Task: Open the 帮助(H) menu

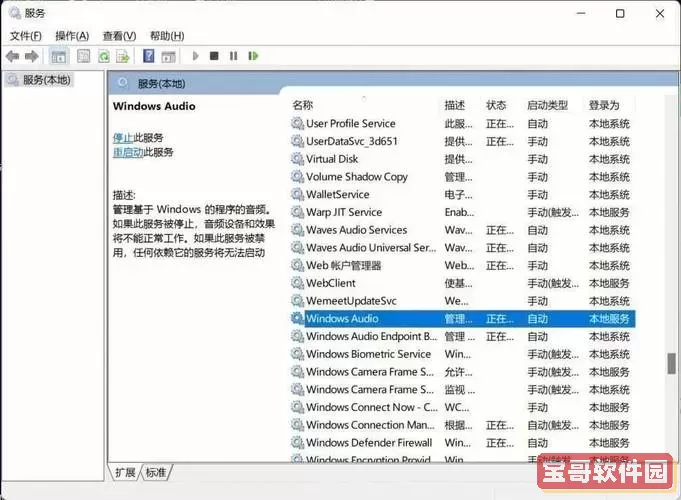Action: pyautogui.click(x=167, y=36)
